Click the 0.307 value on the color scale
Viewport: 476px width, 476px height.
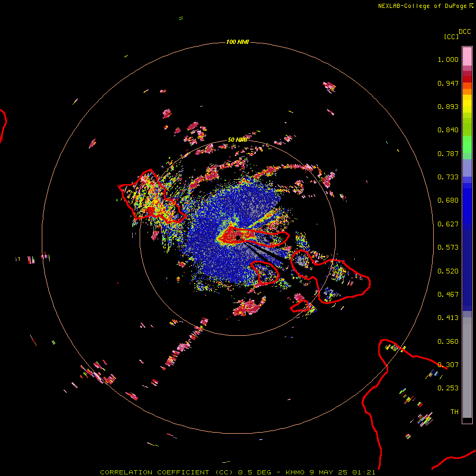(448, 364)
